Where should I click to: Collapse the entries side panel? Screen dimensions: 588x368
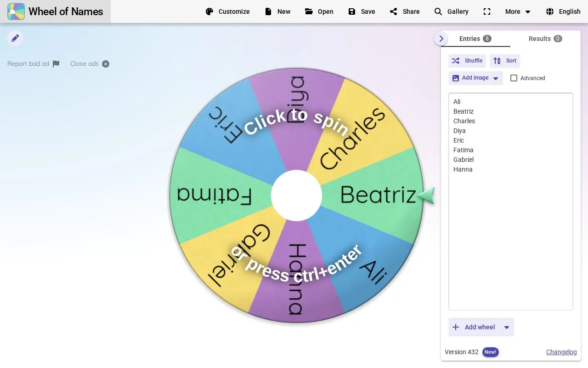click(x=441, y=39)
